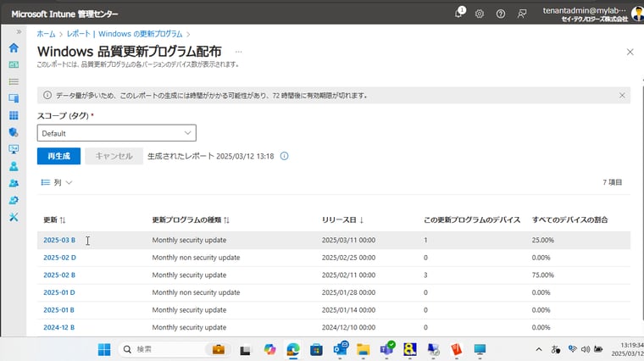This screenshot has width=644, height=361.
Task: Open Microsoft Edge from the taskbar
Action: [293, 349]
